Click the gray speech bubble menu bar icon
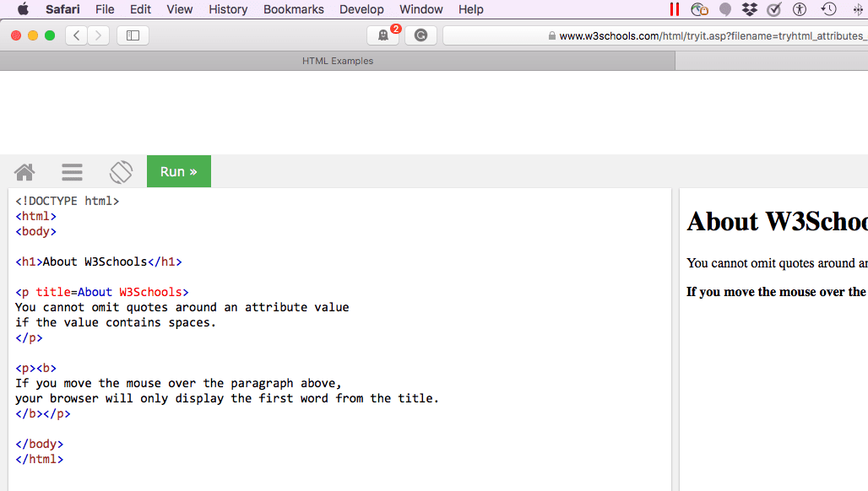This screenshot has width=868, height=491. [x=724, y=8]
